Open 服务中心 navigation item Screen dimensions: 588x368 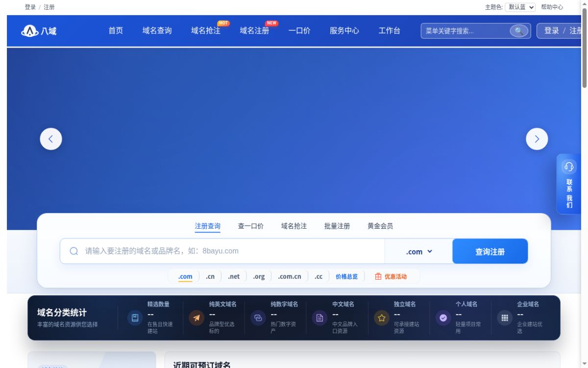[344, 31]
